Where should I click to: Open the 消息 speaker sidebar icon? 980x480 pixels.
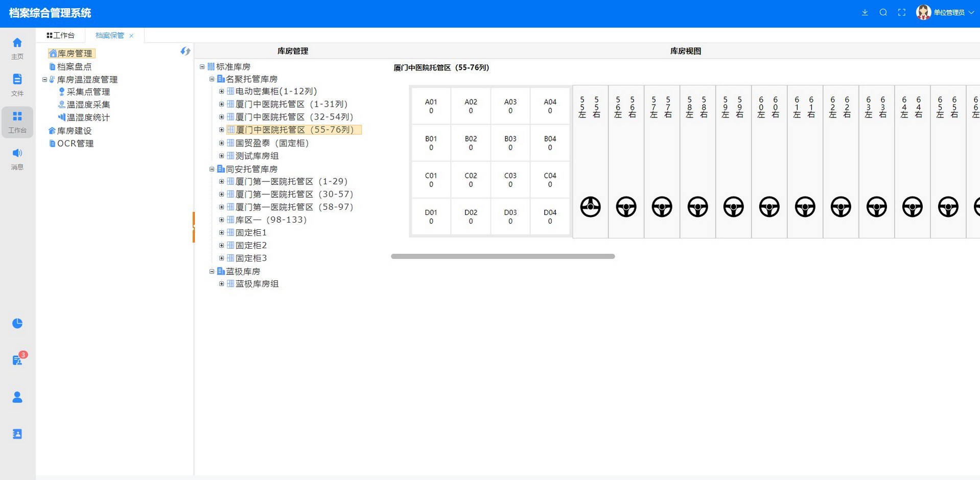tap(17, 158)
